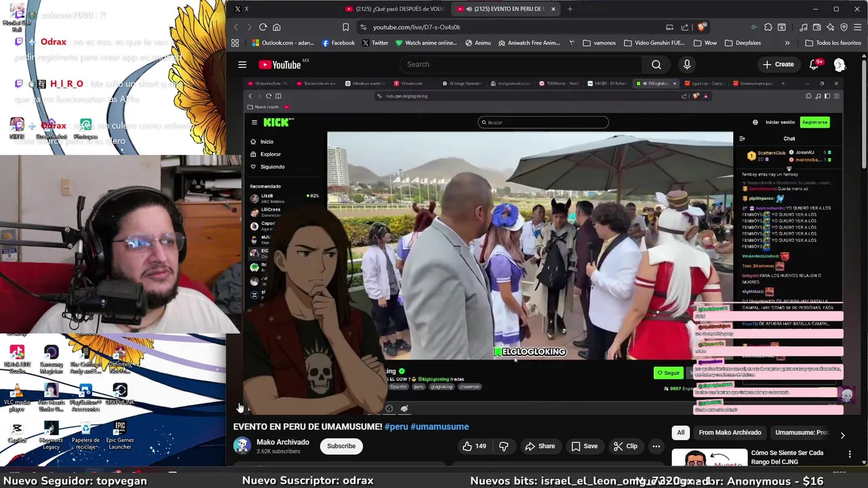Click the Clip button

pyautogui.click(x=625, y=446)
